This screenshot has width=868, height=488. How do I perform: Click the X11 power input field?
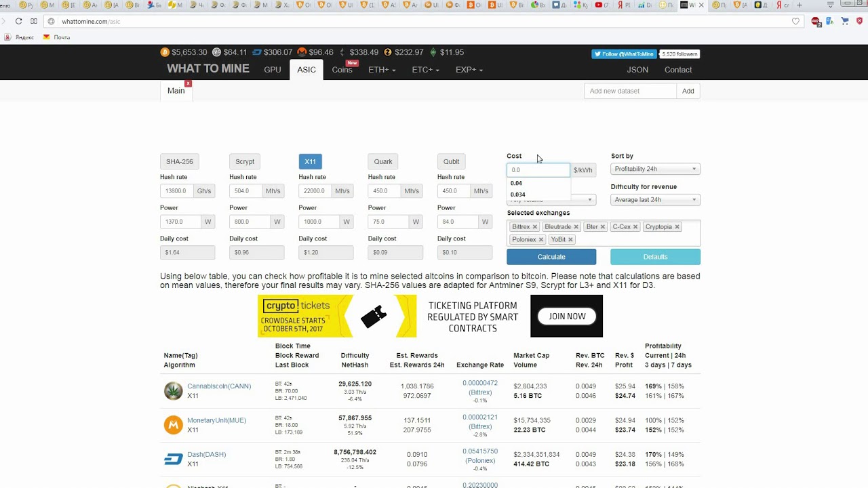tap(319, 222)
